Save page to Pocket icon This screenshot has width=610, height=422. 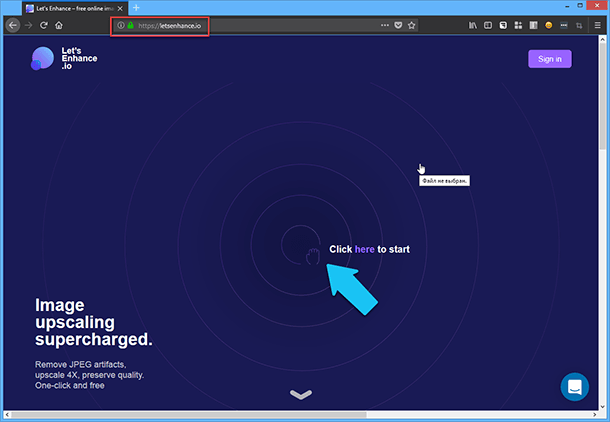click(398, 25)
